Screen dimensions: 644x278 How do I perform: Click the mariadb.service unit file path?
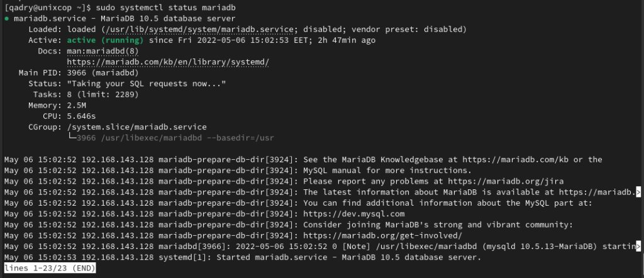coord(199,30)
